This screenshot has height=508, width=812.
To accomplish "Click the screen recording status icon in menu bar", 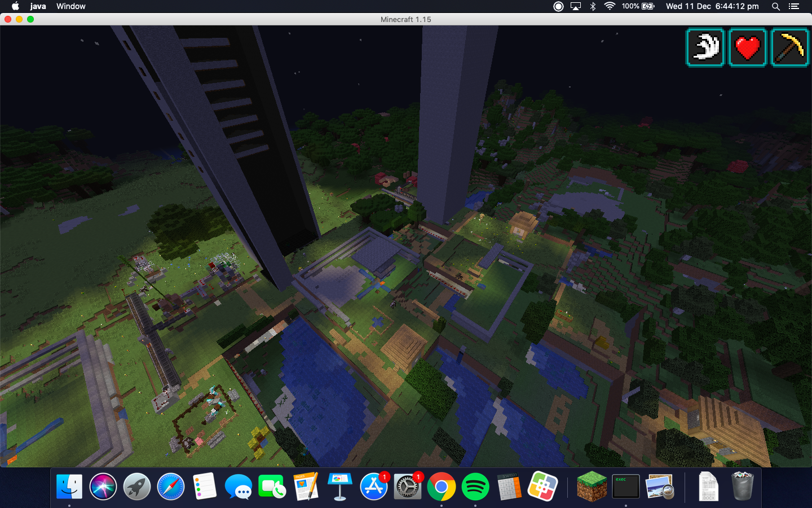I will pos(558,6).
